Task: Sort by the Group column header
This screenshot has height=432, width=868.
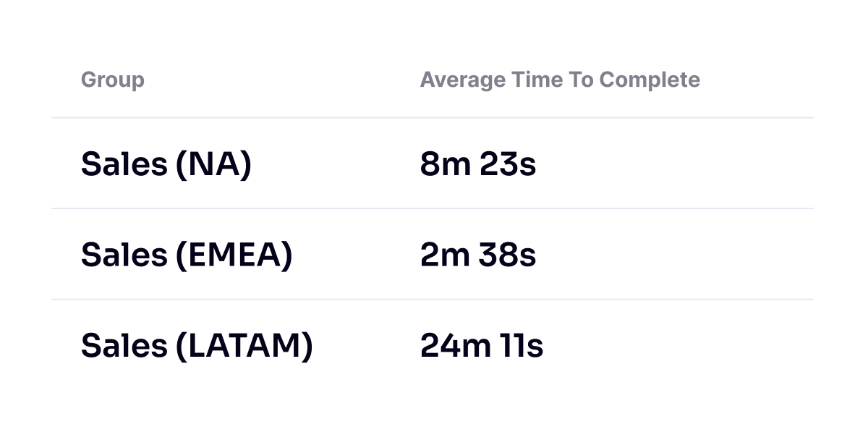Action: (112, 80)
